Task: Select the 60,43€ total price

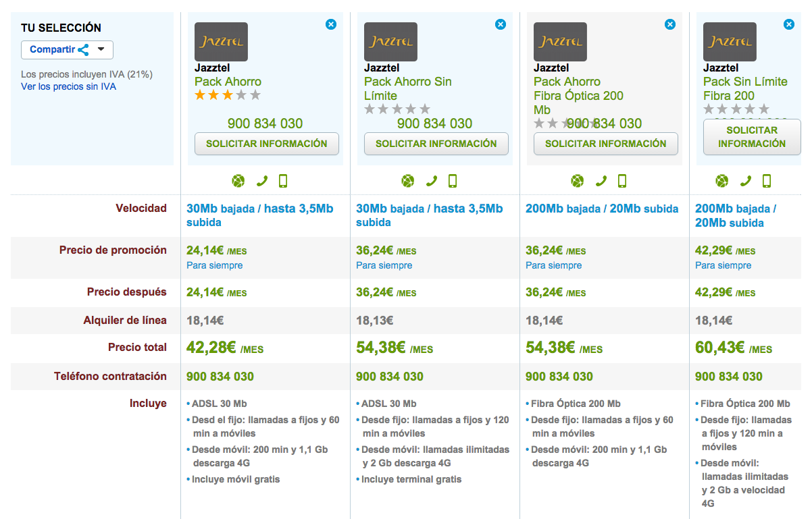Action: tap(719, 348)
